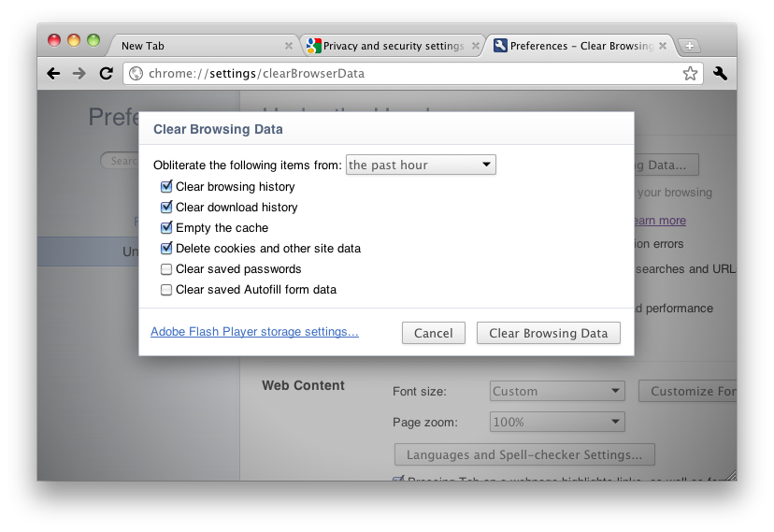Image resolution: width=774 pixels, height=532 pixels.
Task: Open the time range dropdown
Action: click(x=421, y=165)
